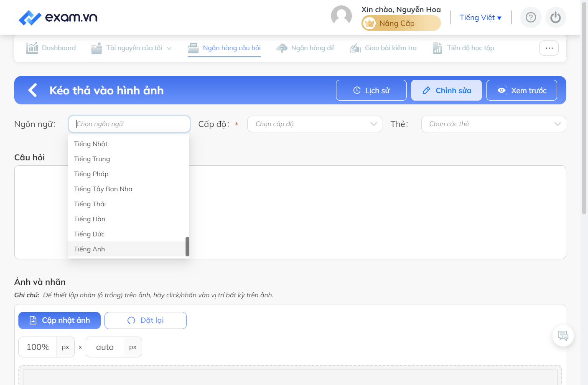Click the crown icon on Nâng Cấp

(369, 23)
